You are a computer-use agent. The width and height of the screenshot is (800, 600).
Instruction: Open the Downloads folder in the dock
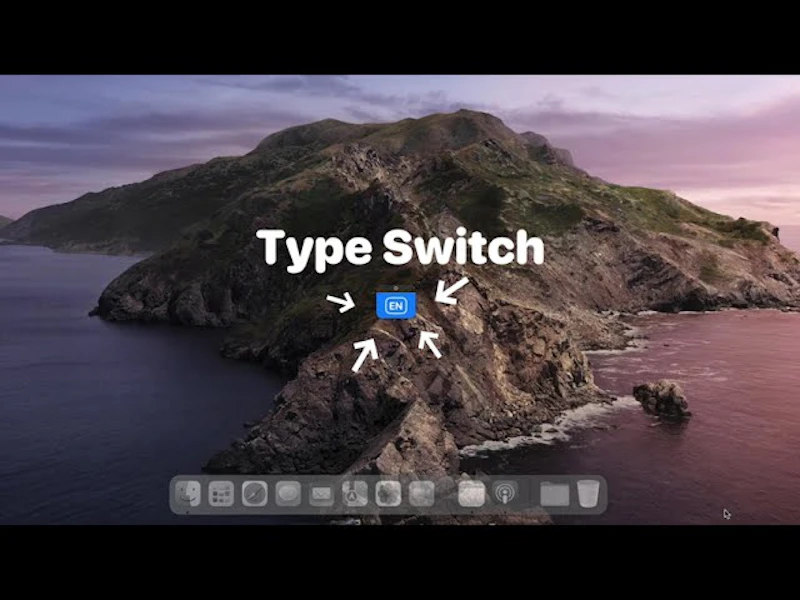coord(555,494)
